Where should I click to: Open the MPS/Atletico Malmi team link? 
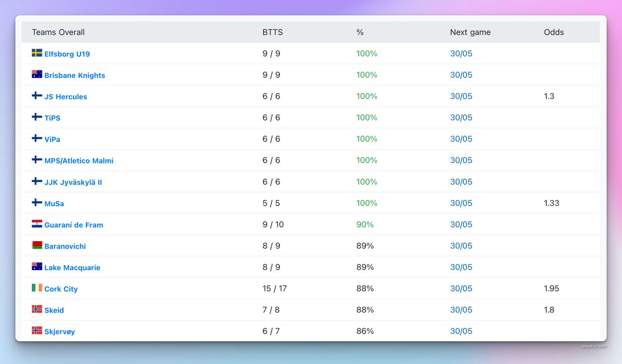click(79, 161)
